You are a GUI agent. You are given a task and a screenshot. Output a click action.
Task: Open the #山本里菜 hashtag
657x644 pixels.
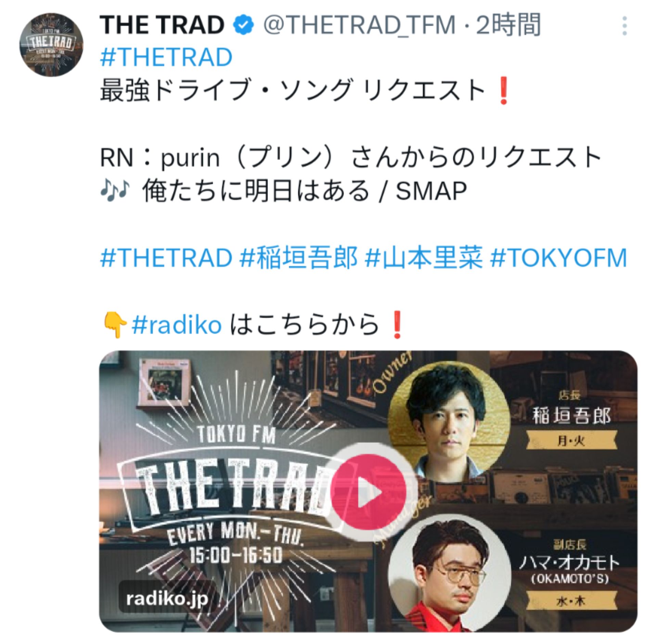[424, 258]
